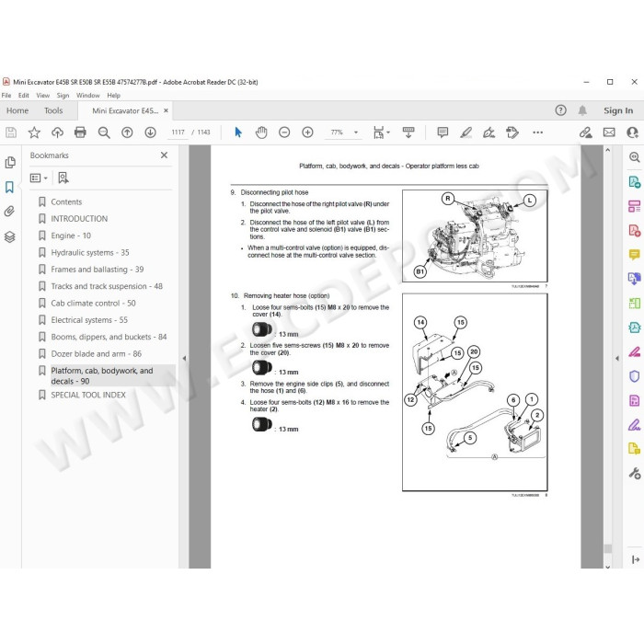Go to next page arrow
This screenshot has width=644, height=644.
click(x=150, y=132)
